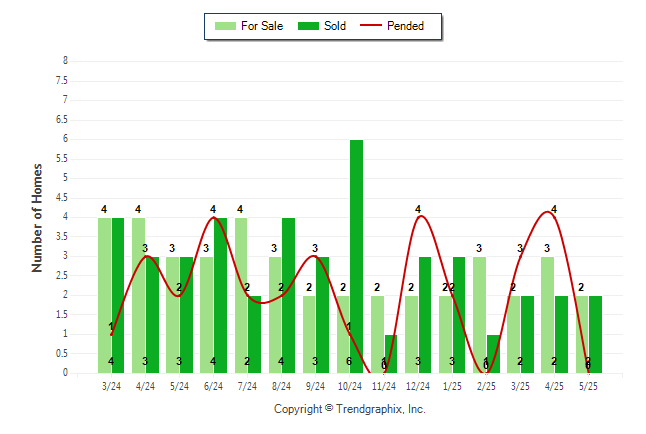Viewport: 646px width, 434px height.
Task: Click the y-axis value '0.5'
Action: point(62,353)
